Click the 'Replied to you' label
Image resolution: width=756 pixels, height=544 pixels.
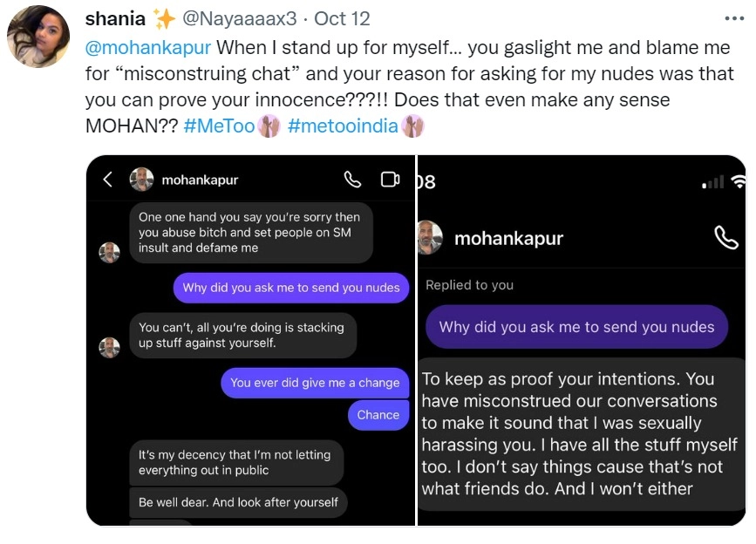point(469,285)
